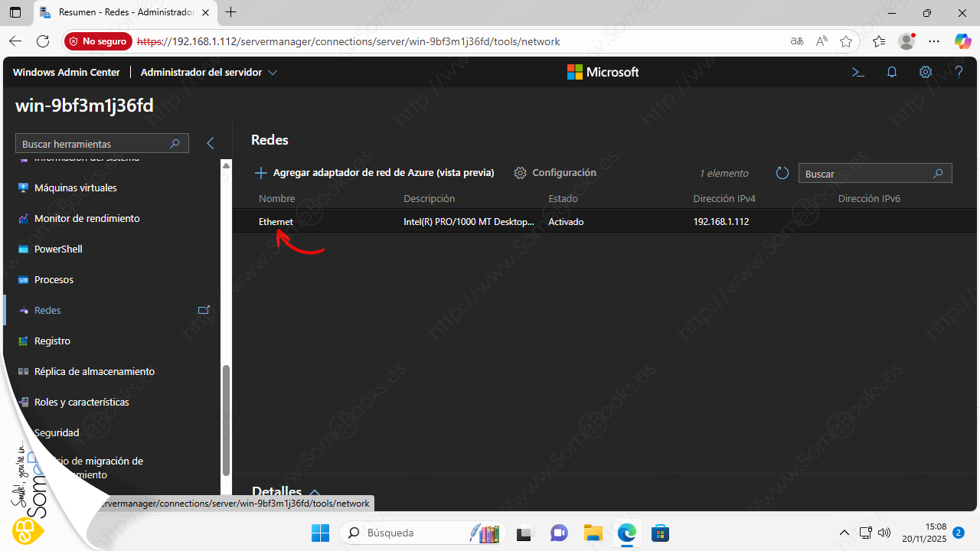Open the PowerShell console icon in header
This screenshot has height=551, width=980.
point(858,72)
